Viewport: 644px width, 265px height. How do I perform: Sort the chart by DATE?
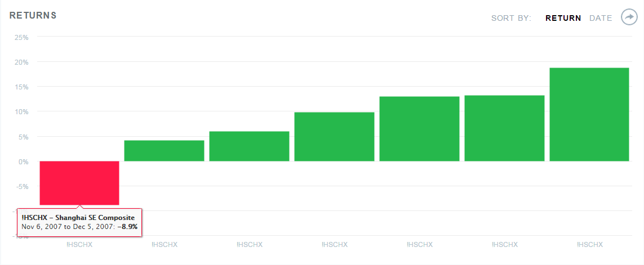pyautogui.click(x=601, y=18)
